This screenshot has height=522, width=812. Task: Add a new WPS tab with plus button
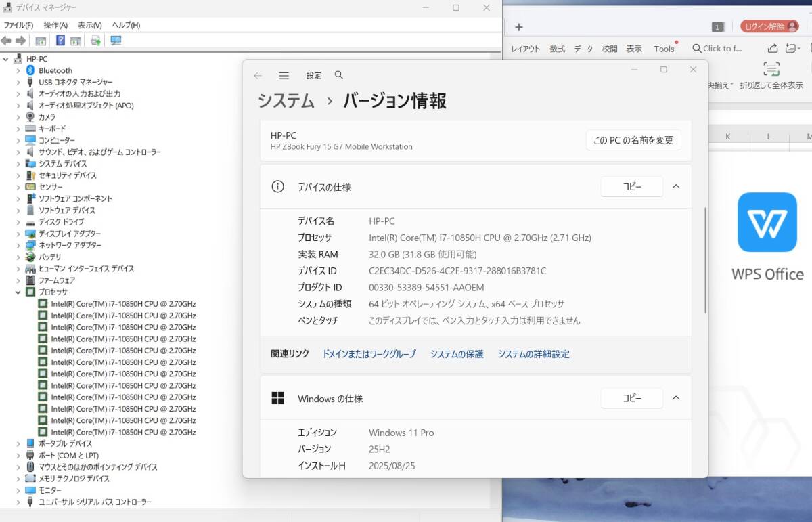click(x=519, y=27)
